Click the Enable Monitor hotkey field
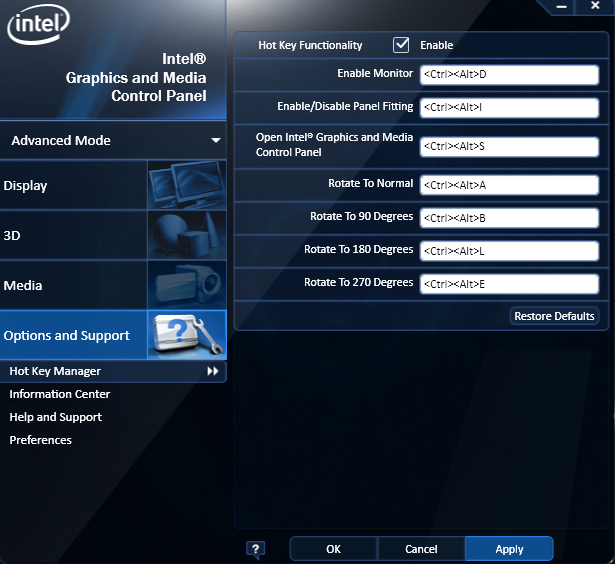 508,76
